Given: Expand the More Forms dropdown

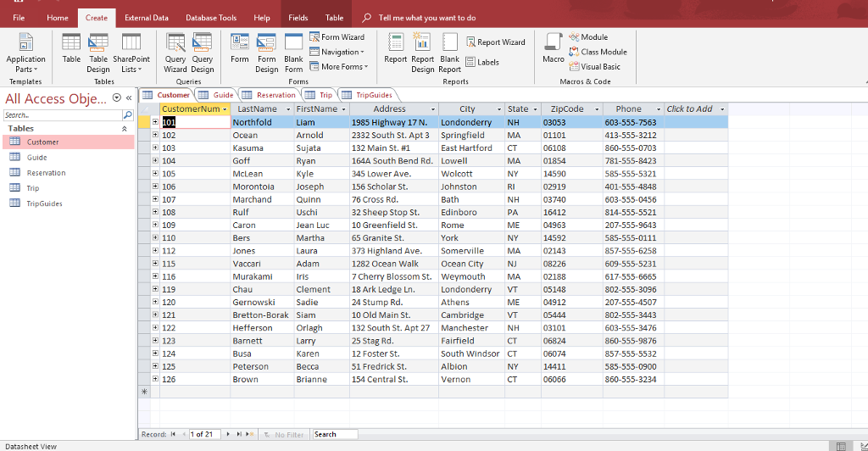Looking at the screenshot, I should (343, 66).
